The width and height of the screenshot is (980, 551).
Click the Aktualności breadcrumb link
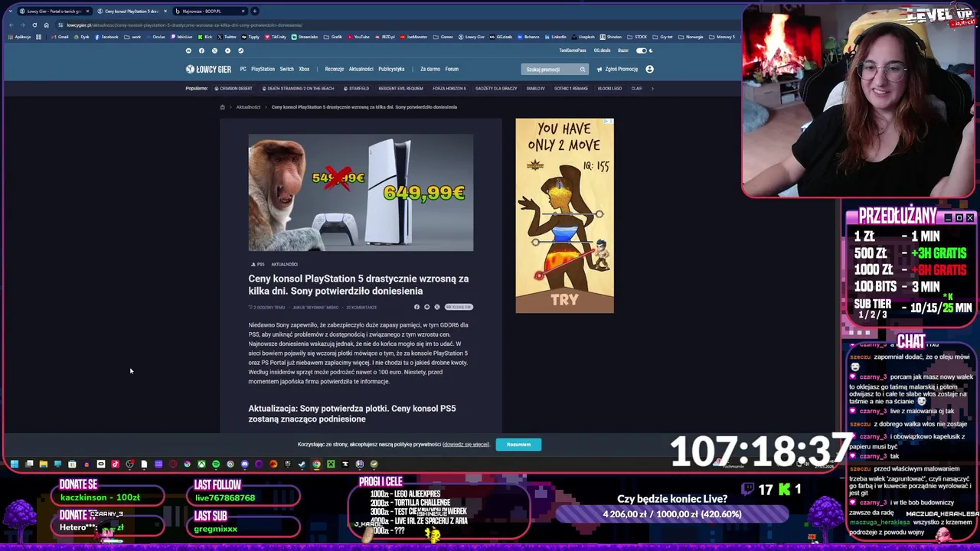coord(248,107)
